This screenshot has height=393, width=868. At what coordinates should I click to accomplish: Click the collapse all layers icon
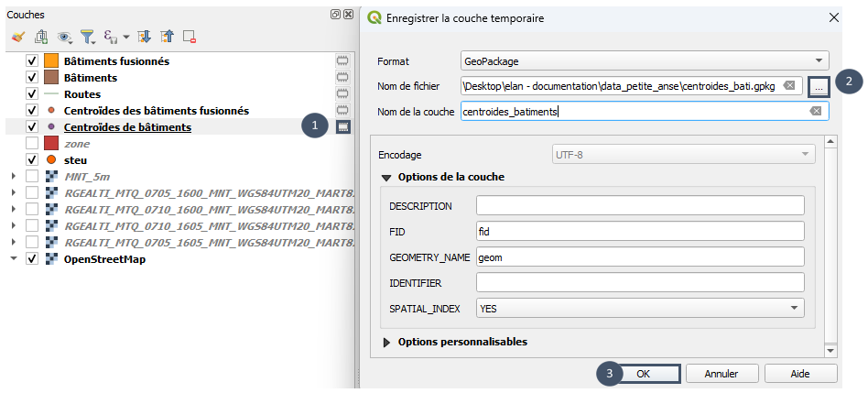click(168, 37)
